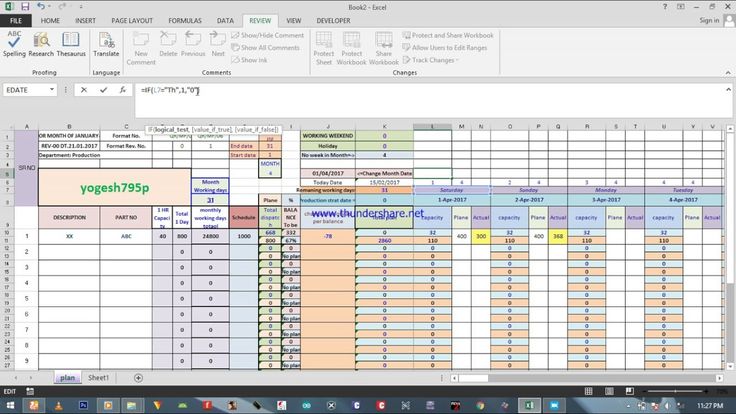
Task: Open Chrome from taskbar
Action: pos(480,405)
